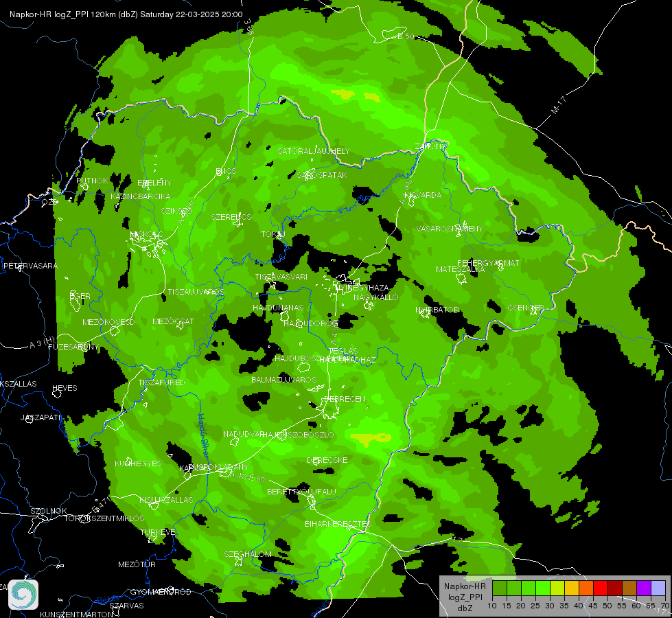Click the SZOLNOK city label
The width and height of the screenshot is (672, 618).
coord(49,511)
